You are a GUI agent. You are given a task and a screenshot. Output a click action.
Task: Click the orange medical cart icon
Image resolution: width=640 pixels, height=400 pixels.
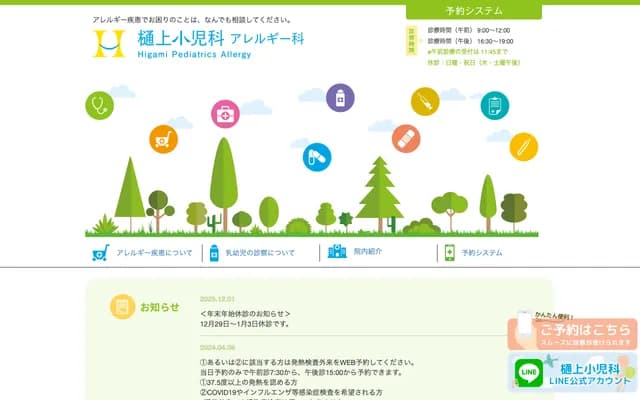tap(163, 139)
